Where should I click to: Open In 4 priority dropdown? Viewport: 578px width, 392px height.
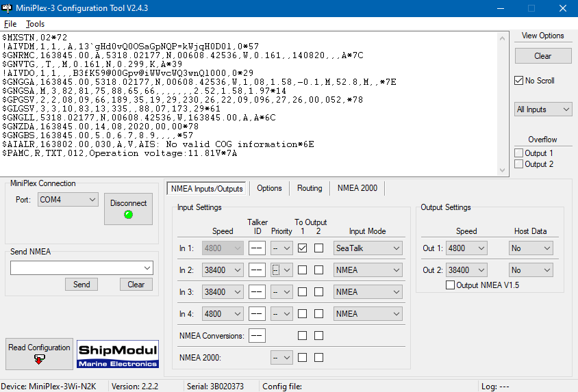[281, 313]
